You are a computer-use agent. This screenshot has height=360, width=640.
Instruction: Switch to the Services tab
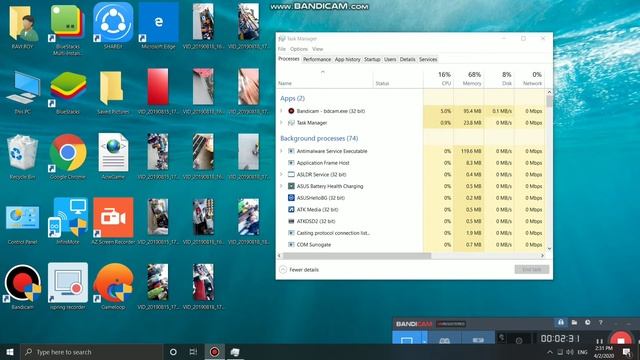pos(428,59)
